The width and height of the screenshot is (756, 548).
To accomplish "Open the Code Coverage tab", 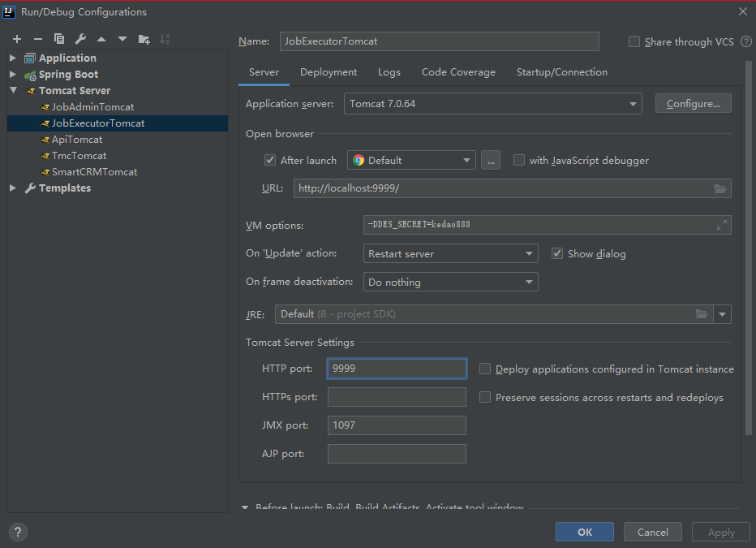I will click(457, 71).
